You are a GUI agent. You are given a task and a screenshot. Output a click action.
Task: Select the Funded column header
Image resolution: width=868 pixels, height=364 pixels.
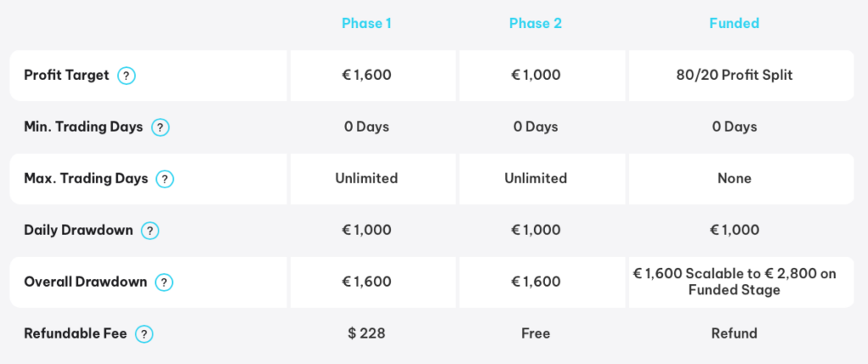[734, 23]
